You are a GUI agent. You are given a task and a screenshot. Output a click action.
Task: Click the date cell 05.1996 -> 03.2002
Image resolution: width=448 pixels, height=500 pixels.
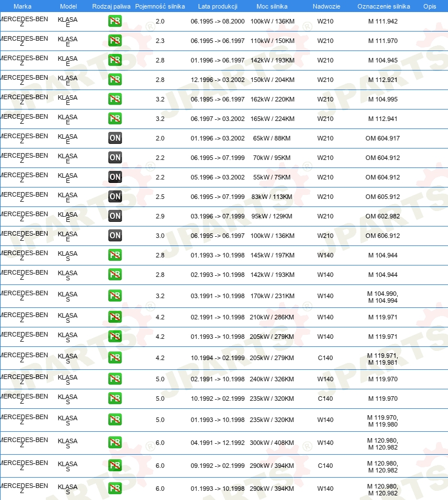point(218,177)
